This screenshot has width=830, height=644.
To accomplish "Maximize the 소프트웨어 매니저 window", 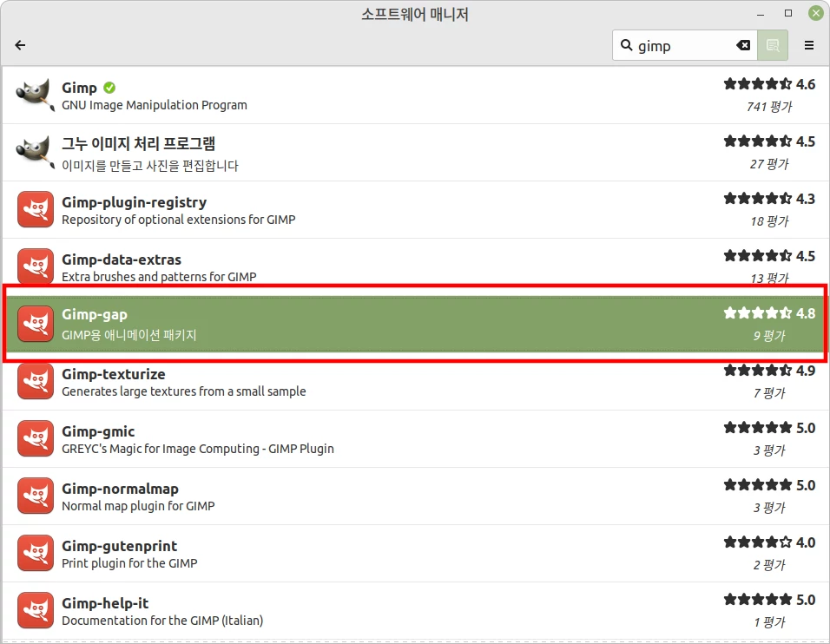I will pos(788,13).
